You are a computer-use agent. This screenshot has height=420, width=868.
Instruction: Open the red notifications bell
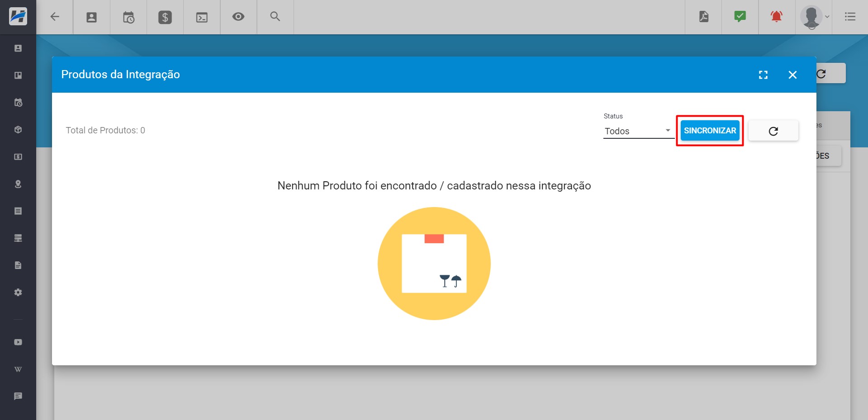[x=776, y=17]
